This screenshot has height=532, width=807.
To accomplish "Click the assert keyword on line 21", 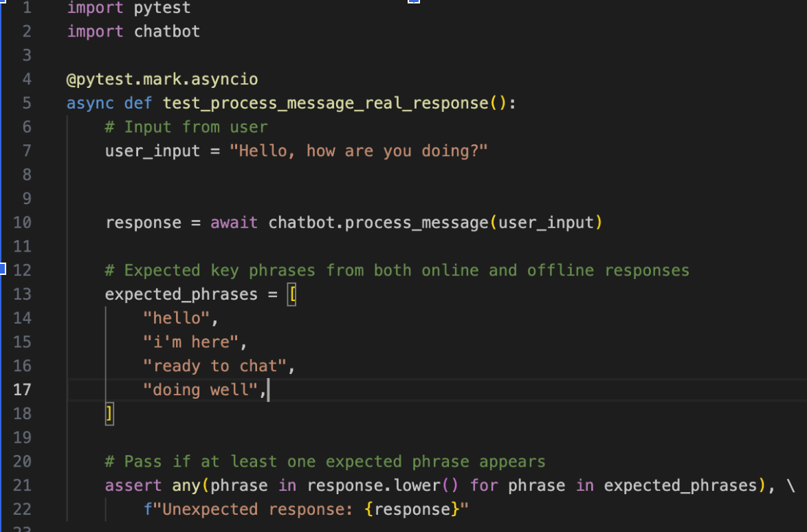I will 133,485.
